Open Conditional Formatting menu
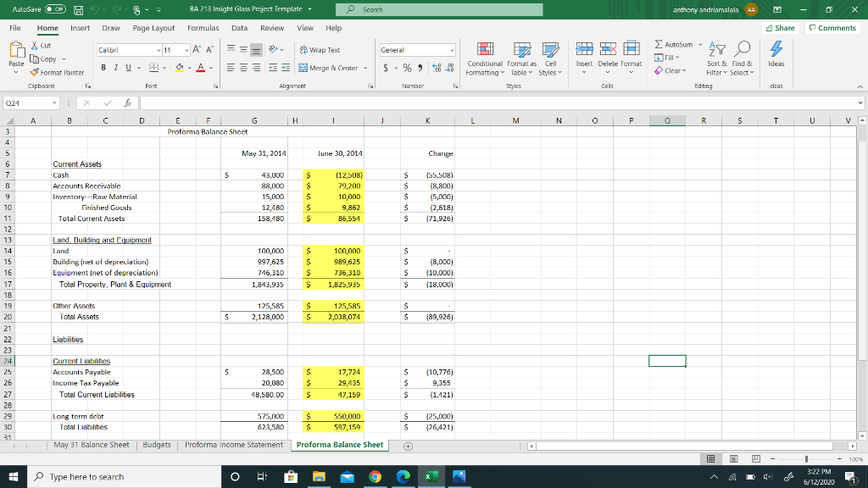 (485, 58)
